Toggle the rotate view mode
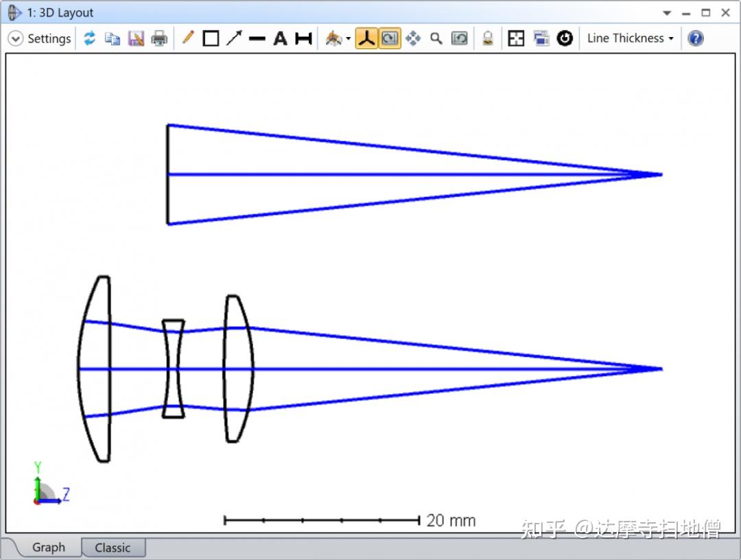This screenshot has height=560, width=741. [389, 38]
